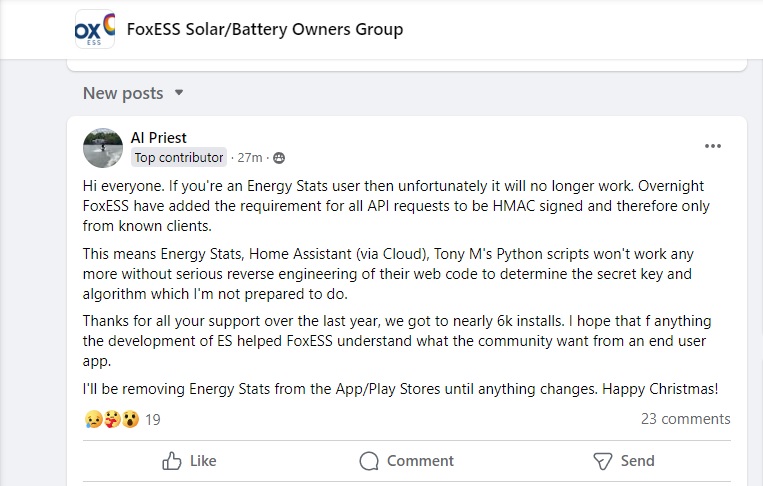Open the 23 comments link

685,419
